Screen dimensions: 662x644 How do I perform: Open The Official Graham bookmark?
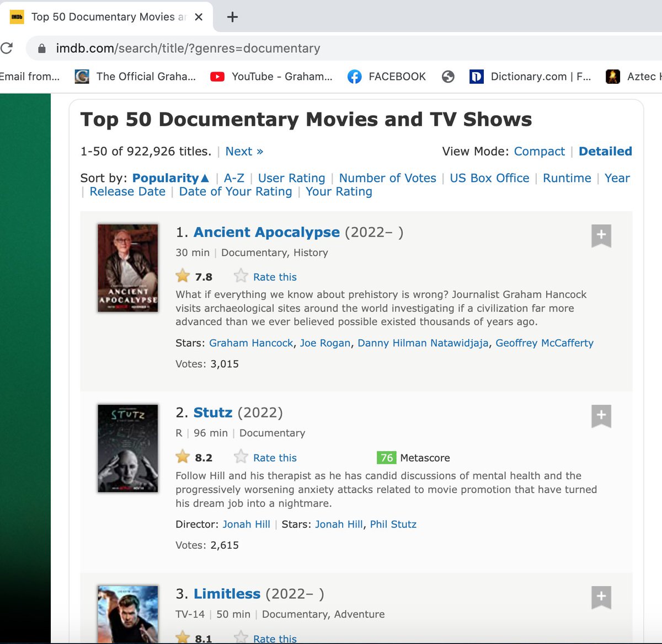click(135, 77)
